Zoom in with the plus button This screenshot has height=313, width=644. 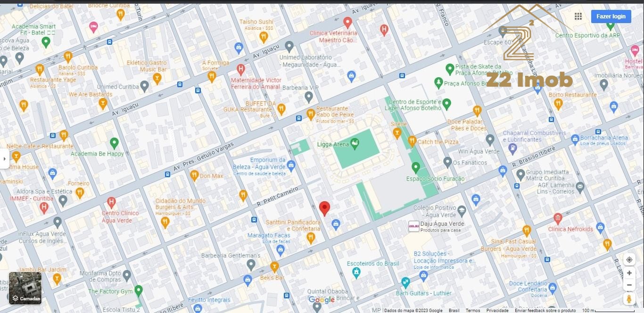point(629,273)
